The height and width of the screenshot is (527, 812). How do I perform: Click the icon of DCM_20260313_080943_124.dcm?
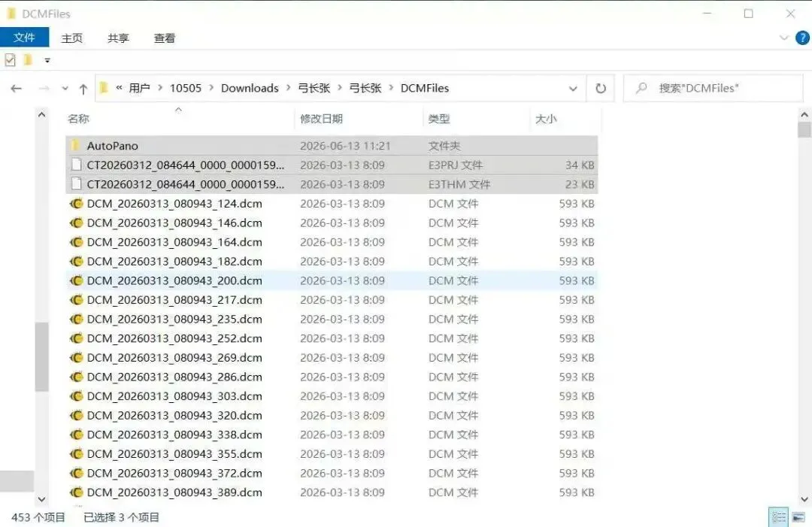point(76,204)
